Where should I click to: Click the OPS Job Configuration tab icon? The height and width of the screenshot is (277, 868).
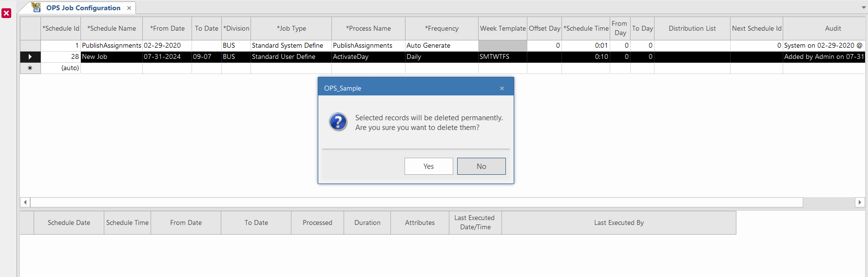pyautogui.click(x=36, y=7)
